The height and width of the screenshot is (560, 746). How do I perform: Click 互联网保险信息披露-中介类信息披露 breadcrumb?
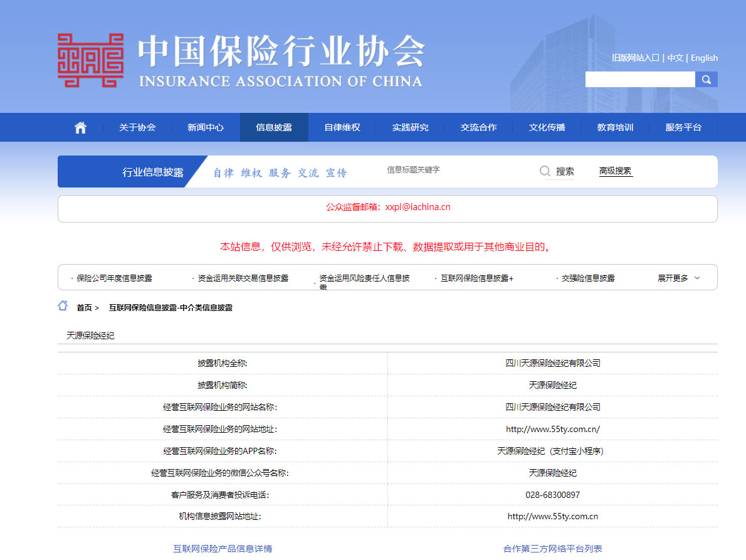tap(171, 308)
